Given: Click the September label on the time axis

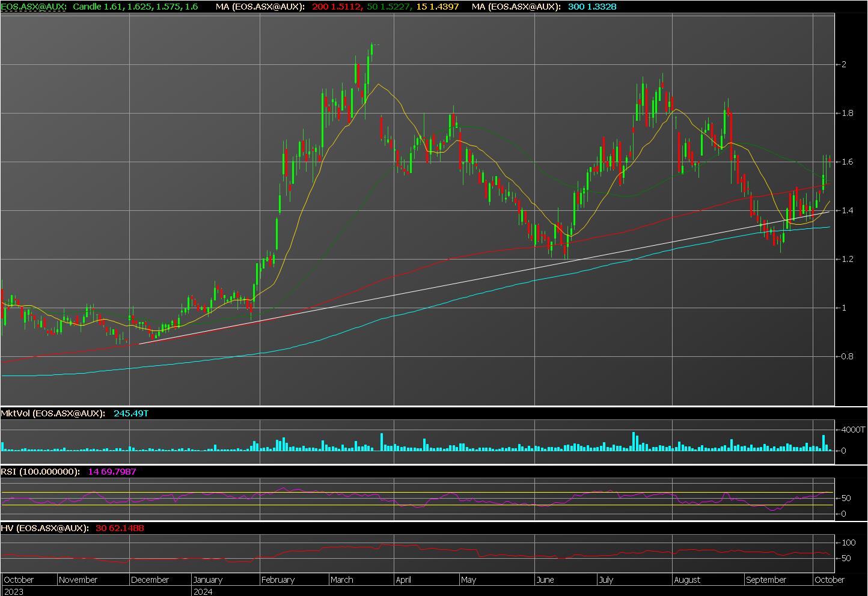Looking at the screenshot, I should coord(766,580).
